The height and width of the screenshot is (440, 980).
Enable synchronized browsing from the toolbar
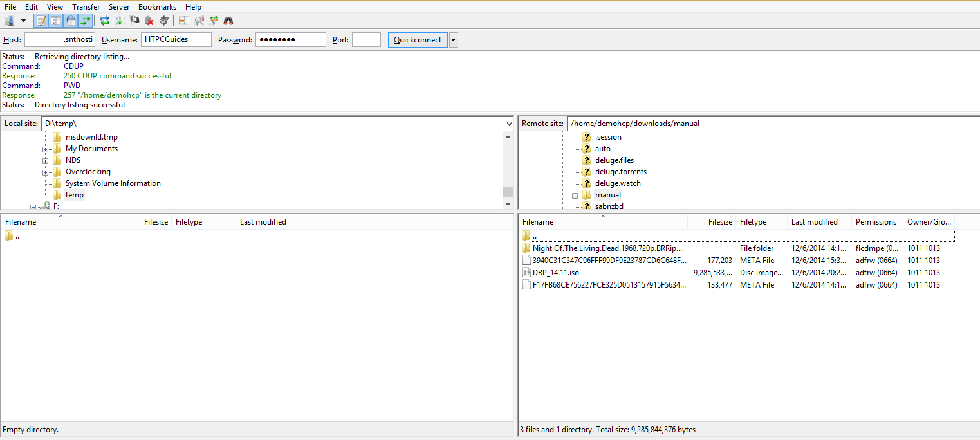pyautogui.click(x=214, y=21)
